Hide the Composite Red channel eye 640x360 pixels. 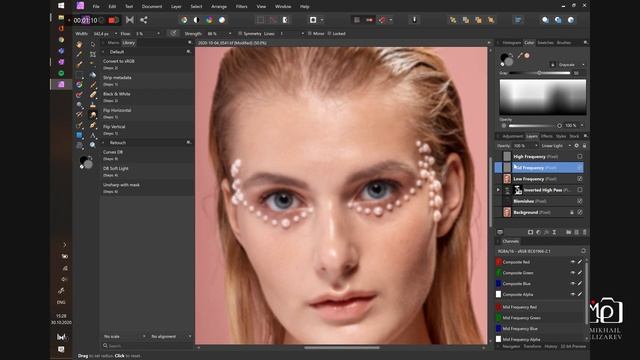click(573, 262)
